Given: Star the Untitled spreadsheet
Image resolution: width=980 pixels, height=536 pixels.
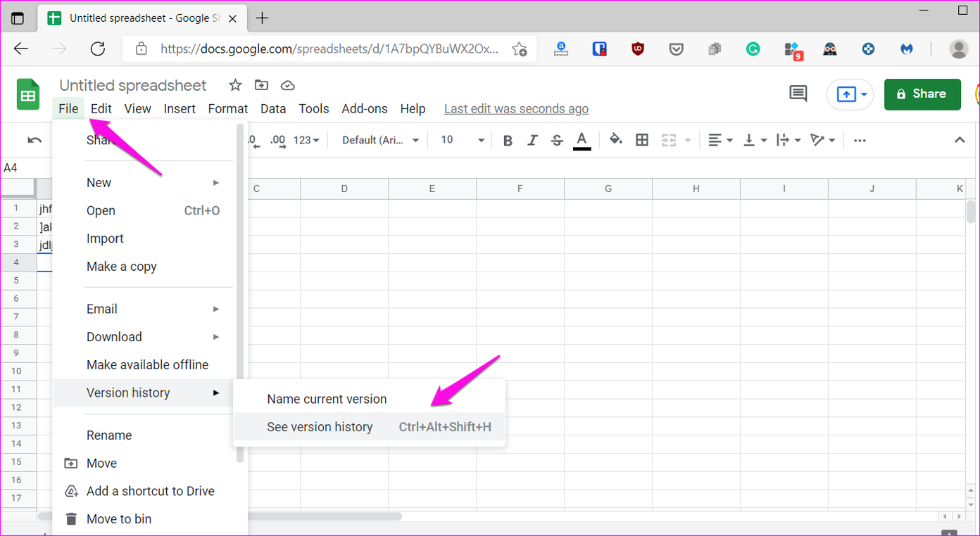Looking at the screenshot, I should point(235,85).
